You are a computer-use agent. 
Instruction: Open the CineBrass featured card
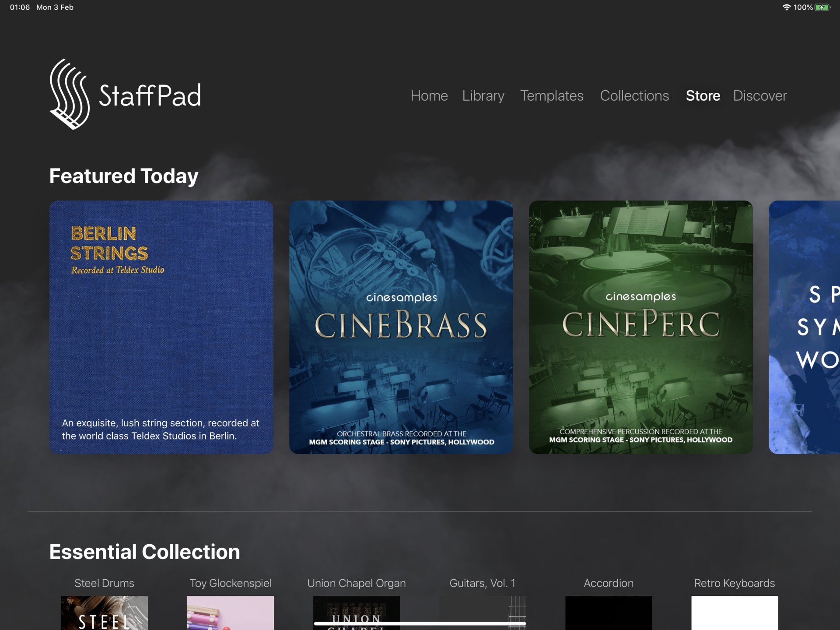pyautogui.click(x=401, y=327)
